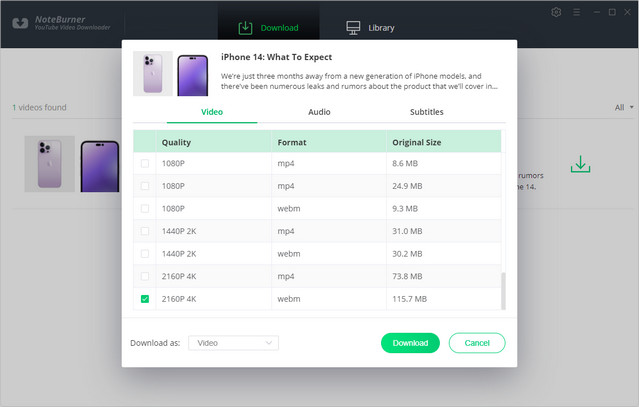Click the 73.8 MB size cell

(x=407, y=276)
